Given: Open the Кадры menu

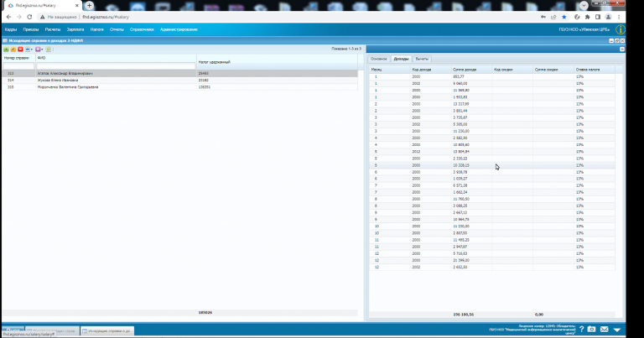Looking at the screenshot, I should coord(11,29).
